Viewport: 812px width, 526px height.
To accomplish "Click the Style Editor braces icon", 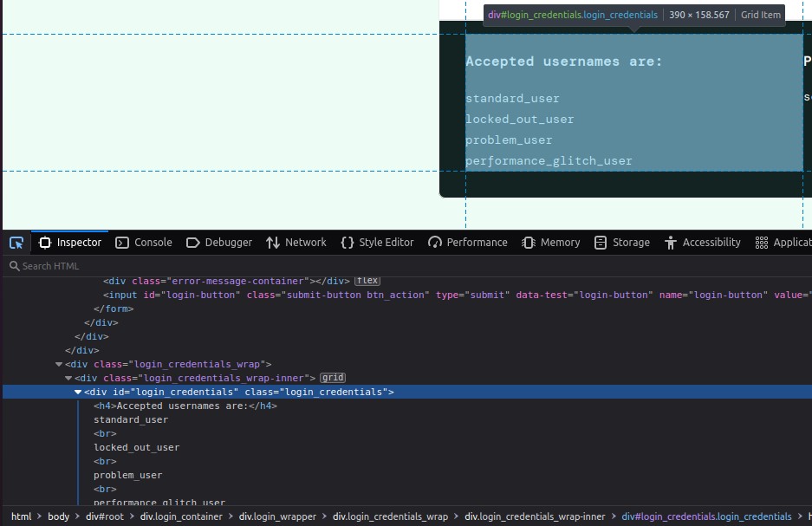I will [348, 243].
